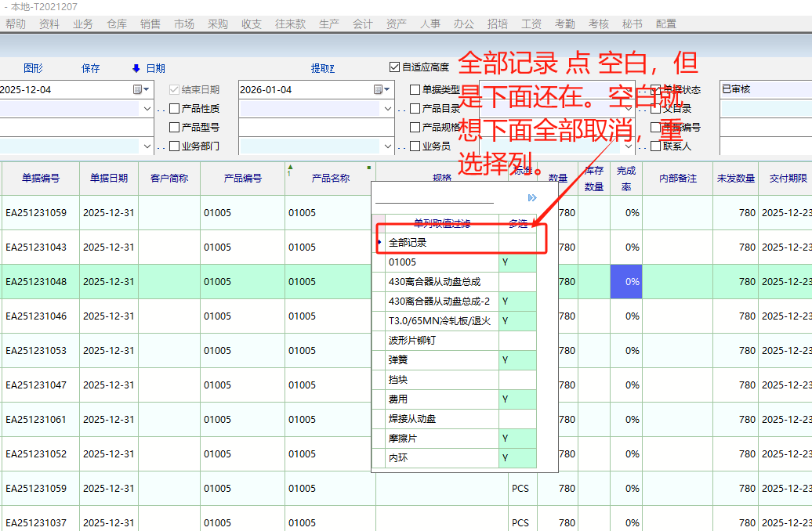Image resolution: width=812 pixels, height=531 pixels.
Task: Click the 保存 button
Action: tap(91, 68)
